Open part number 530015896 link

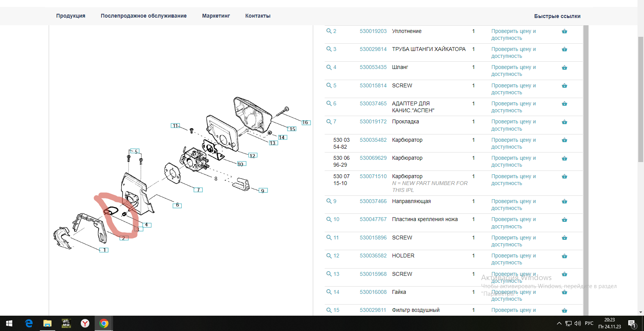coord(373,238)
